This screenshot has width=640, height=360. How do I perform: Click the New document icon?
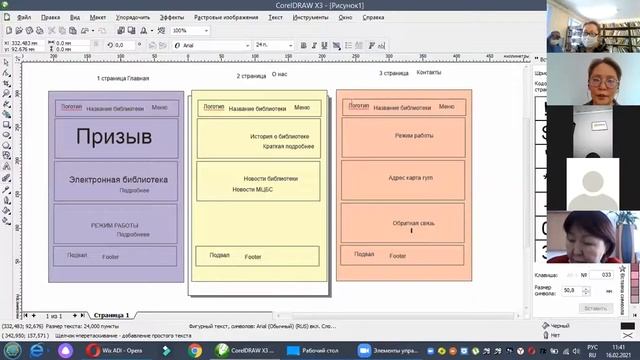click(x=9, y=31)
